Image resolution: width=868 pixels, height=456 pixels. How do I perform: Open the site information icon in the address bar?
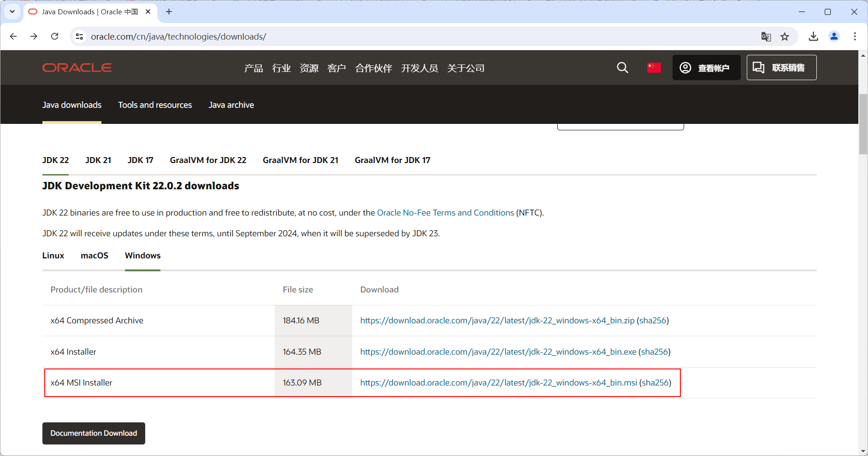click(x=79, y=36)
